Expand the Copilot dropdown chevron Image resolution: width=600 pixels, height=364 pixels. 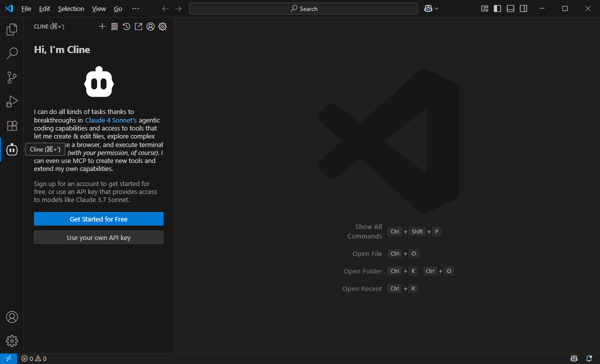[436, 8]
